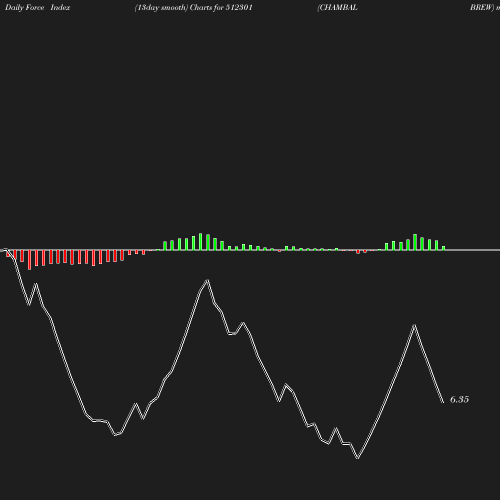Screen dimensions: 500x500
Task: Click the 'Daily Force Index' title text
Action: point(37,8)
